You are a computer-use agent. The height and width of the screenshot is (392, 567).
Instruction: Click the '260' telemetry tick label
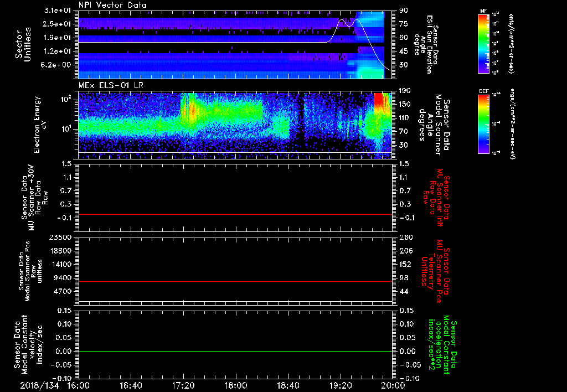click(405, 238)
